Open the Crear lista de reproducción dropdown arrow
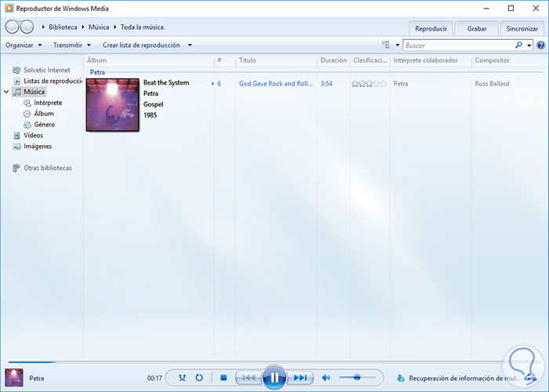549x392 pixels. [x=190, y=45]
